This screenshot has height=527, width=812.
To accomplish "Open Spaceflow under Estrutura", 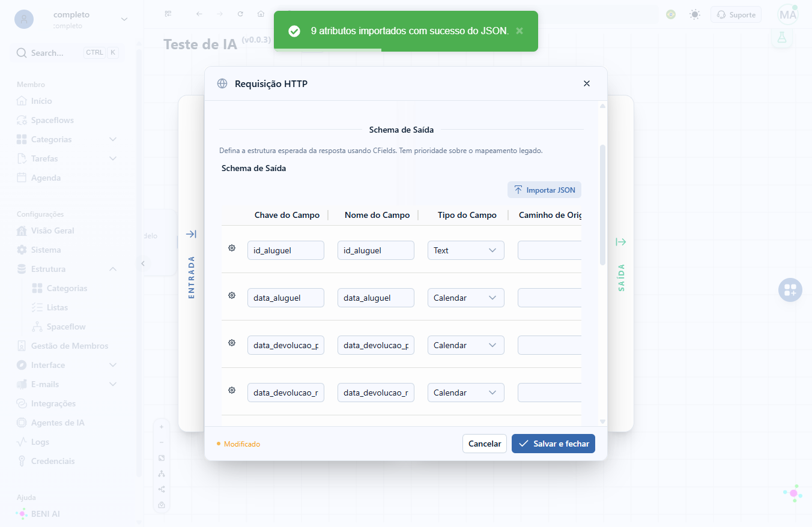I will click(59, 327).
